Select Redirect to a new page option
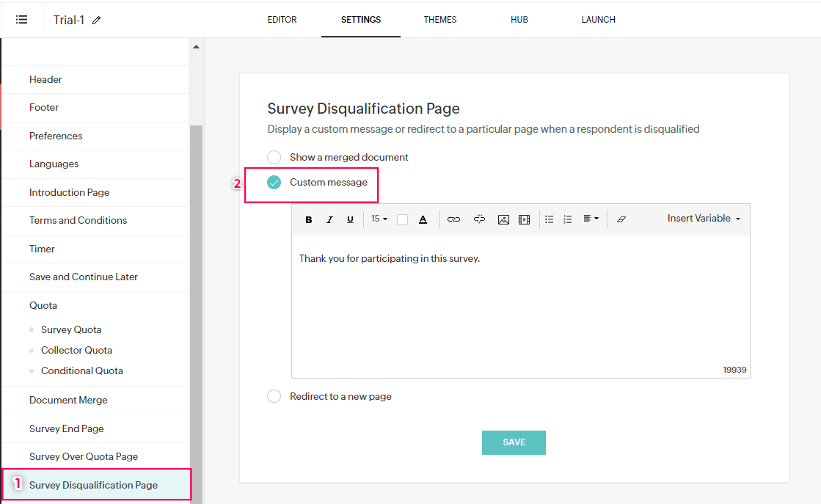Image resolution: width=821 pixels, height=504 pixels. [x=274, y=396]
